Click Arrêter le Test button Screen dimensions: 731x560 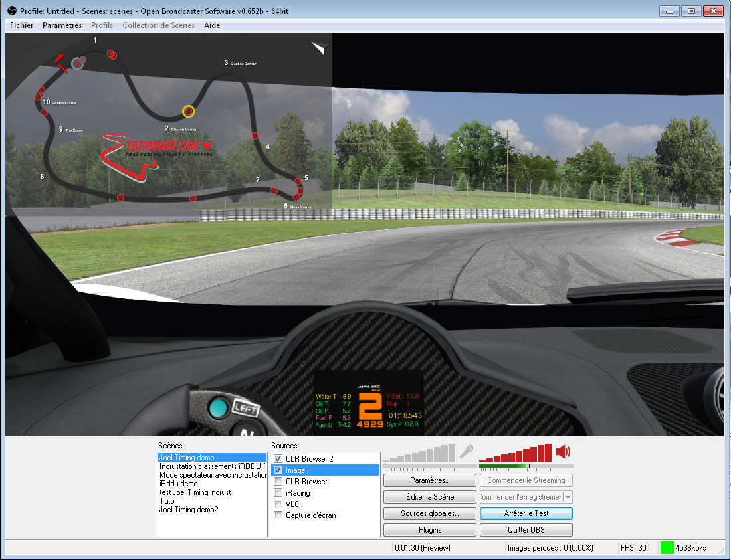526,513
